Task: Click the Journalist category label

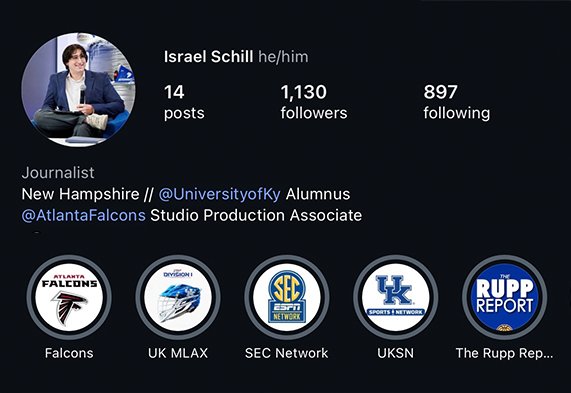Action: (x=58, y=173)
